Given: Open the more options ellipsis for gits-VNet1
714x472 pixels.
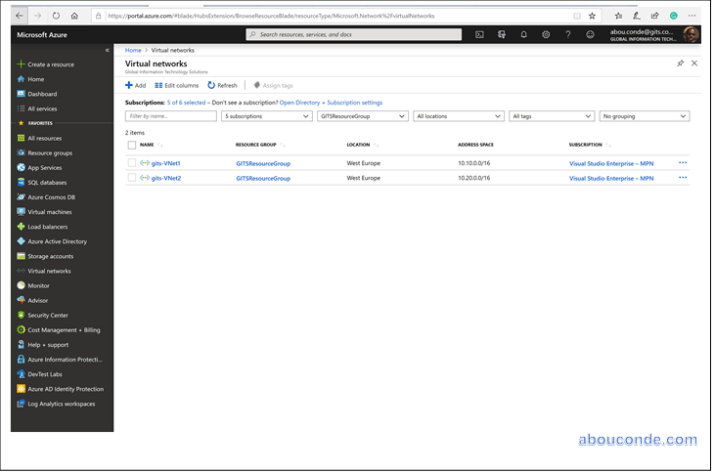Looking at the screenshot, I should click(683, 162).
